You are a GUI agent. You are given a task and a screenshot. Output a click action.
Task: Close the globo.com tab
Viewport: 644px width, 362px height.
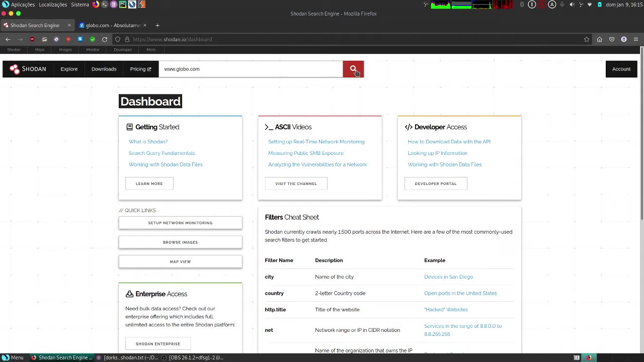pos(145,25)
